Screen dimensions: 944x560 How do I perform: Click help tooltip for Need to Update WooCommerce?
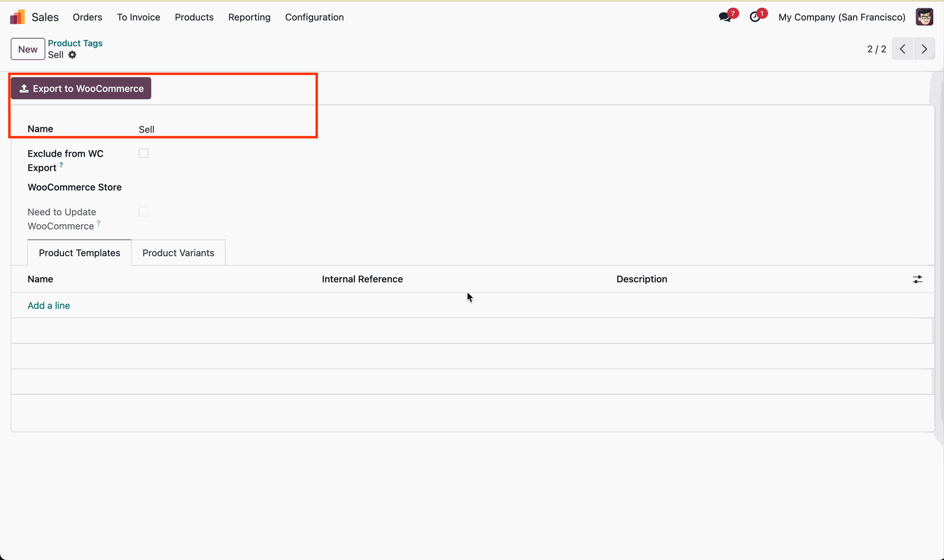coord(98,224)
